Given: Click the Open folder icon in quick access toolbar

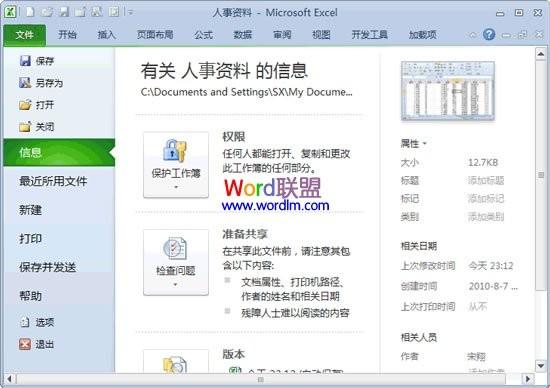Looking at the screenshot, I should [x=47, y=12].
